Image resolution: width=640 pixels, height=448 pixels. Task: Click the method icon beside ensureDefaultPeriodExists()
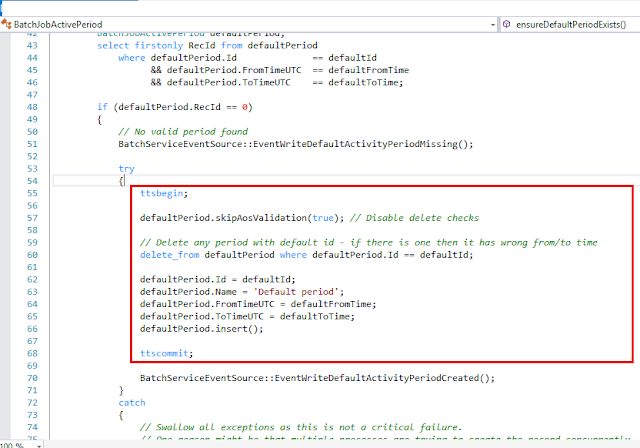(x=509, y=23)
